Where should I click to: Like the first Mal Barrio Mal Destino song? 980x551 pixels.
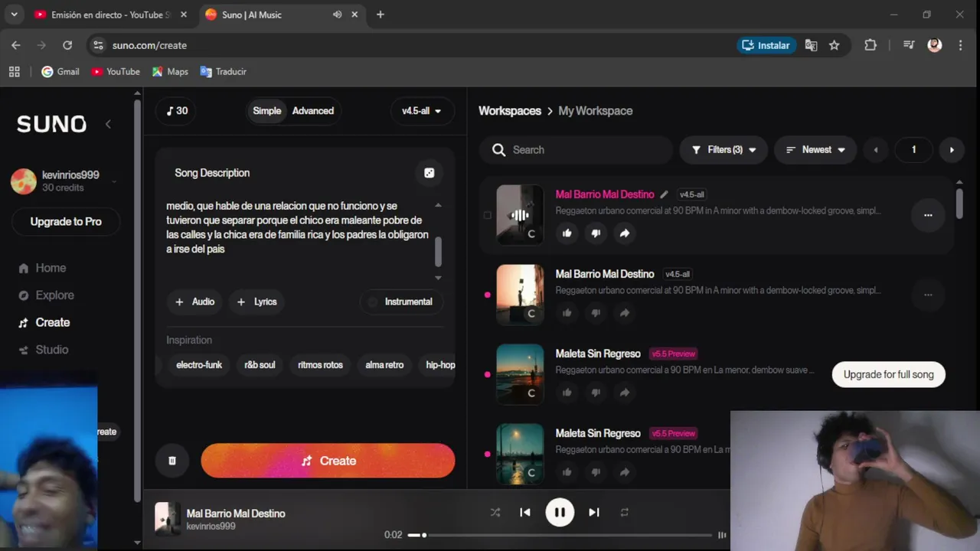pos(567,233)
